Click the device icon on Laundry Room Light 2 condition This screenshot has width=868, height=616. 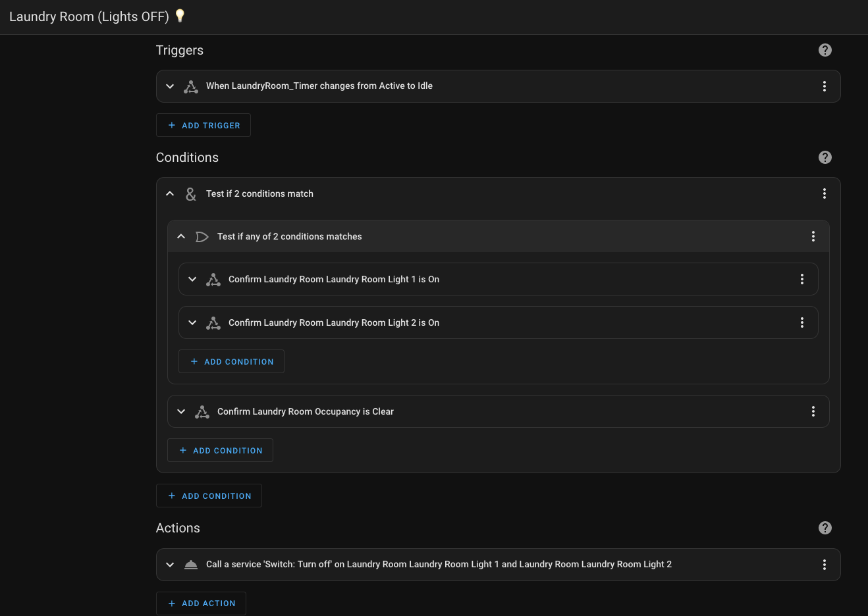pyautogui.click(x=213, y=322)
